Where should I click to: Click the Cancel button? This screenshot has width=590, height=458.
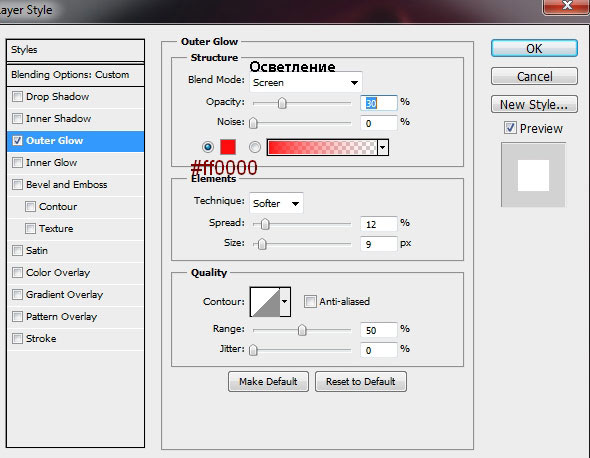[x=534, y=76]
